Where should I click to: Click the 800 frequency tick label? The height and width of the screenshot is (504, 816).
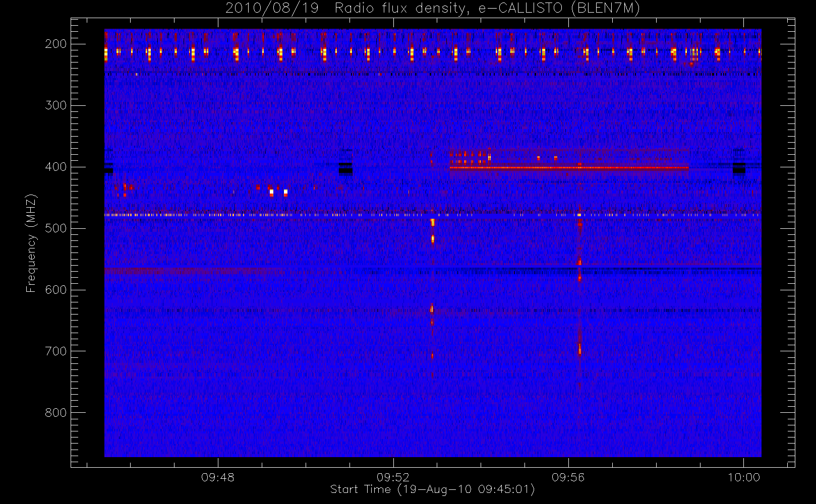click(x=56, y=413)
